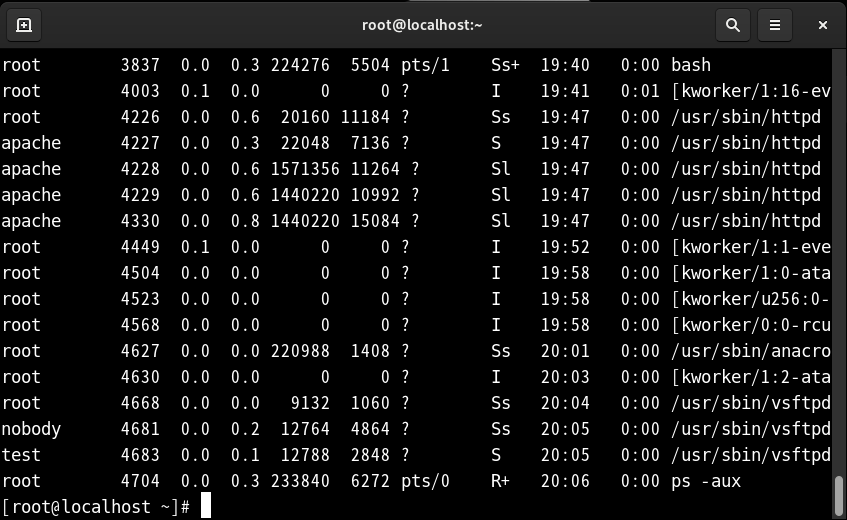Click [kworker/1:2-ata command text

pos(750,377)
